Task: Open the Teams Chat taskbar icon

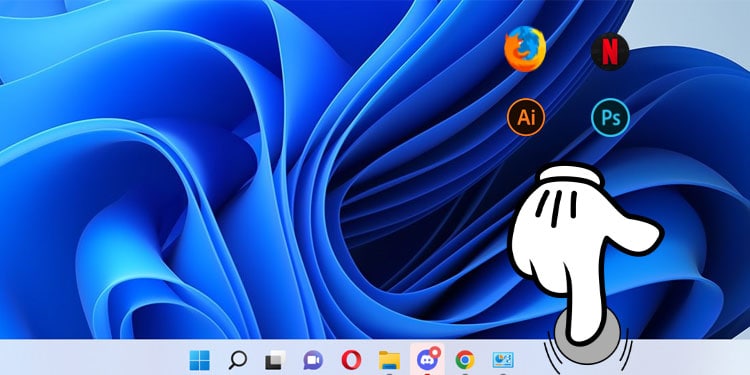Action: [313, 360]
